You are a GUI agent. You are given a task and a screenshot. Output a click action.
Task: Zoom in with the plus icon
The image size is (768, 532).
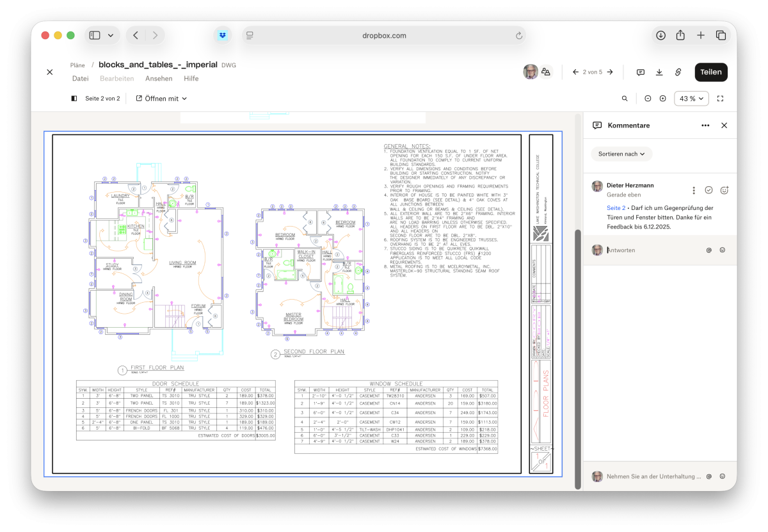(x=662, y=99)
